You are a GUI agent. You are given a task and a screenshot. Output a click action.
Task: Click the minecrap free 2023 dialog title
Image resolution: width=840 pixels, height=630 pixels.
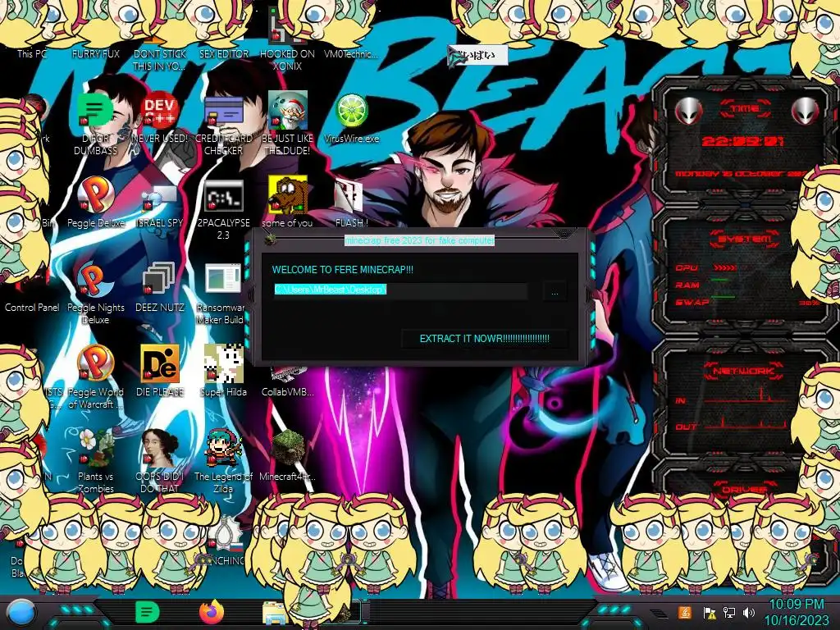419,240
